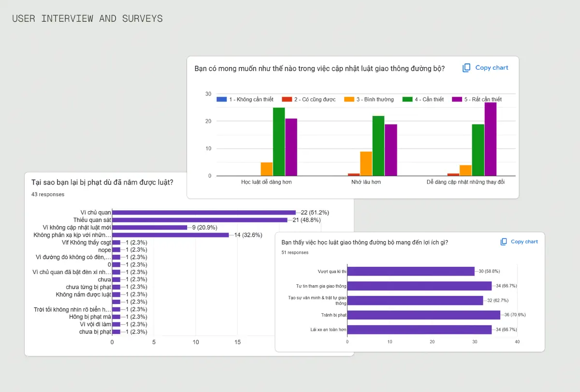The image size is (580, 392).
Task: Select the red '2 - Có cũng được' legend swatch
Action: (x=287, y=99)
